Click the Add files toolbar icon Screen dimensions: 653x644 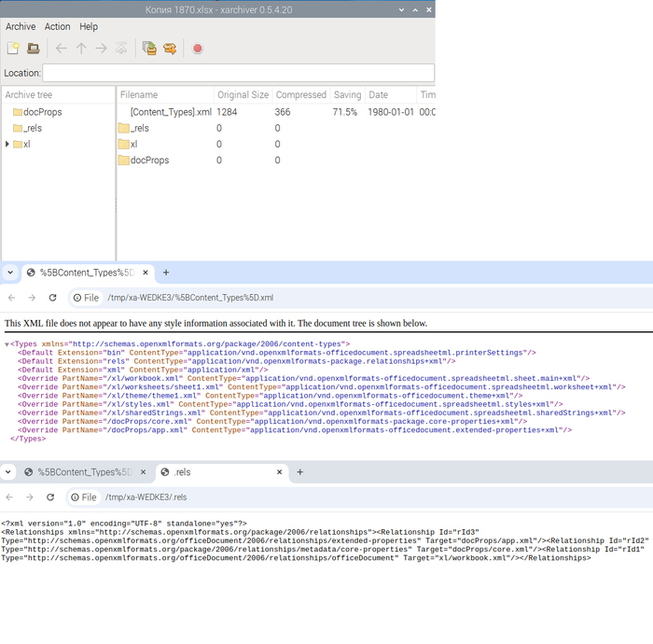point(149,49)
